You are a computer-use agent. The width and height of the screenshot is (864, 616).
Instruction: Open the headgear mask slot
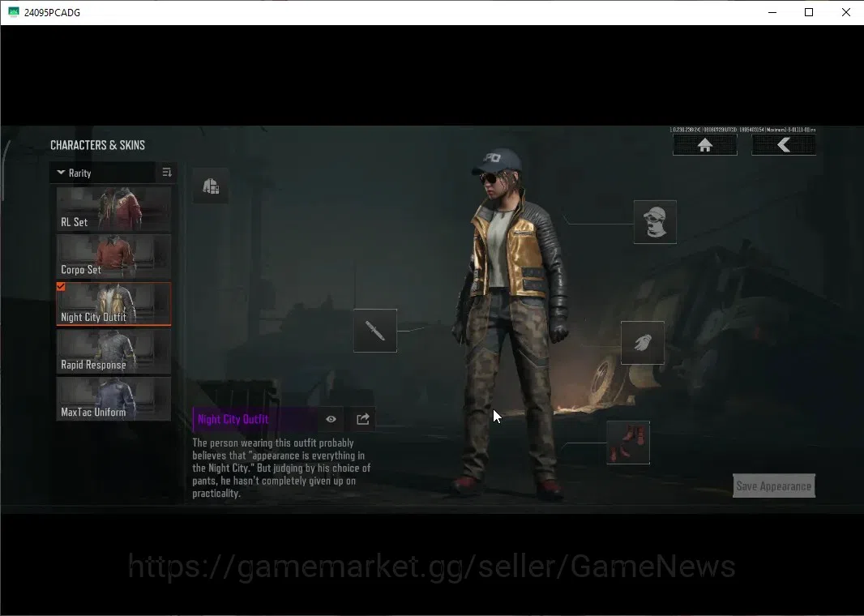click(x=655, y=222)
